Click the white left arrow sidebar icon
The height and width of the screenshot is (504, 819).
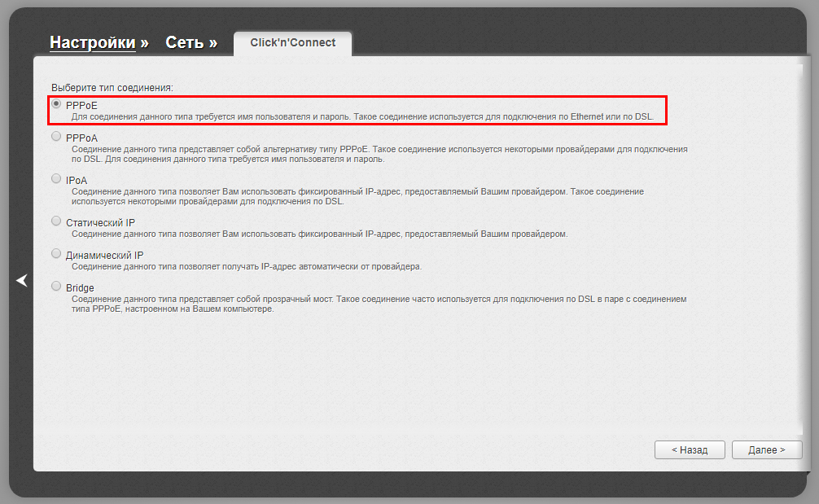[21, 280]
